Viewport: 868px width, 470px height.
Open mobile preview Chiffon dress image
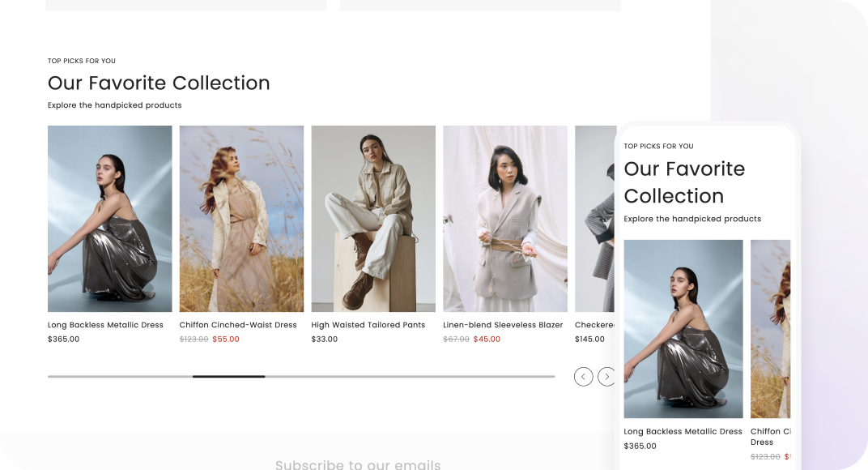[x=771, y=329]
